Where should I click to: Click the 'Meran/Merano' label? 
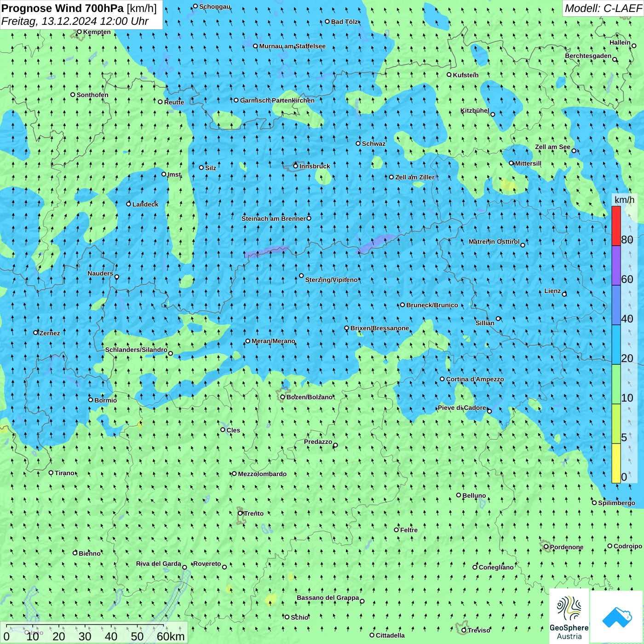(273, 341)
